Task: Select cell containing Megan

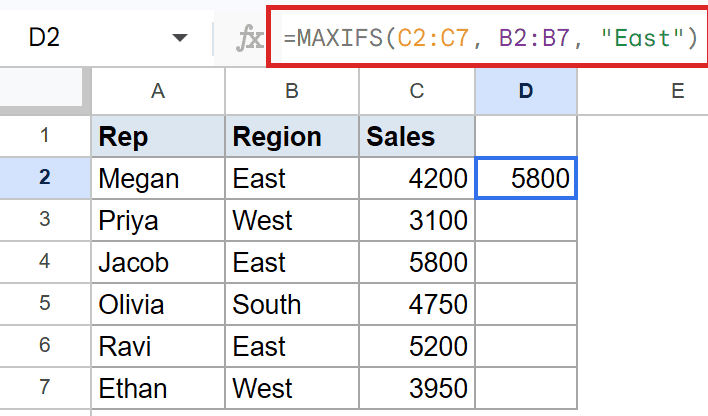Action: coord(158,178)
